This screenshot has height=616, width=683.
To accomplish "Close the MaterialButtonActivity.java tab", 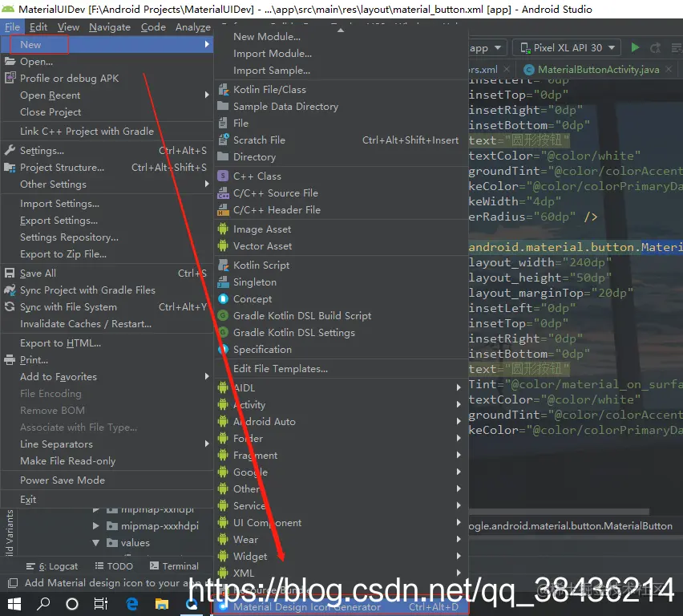I will tap(669, 69).
